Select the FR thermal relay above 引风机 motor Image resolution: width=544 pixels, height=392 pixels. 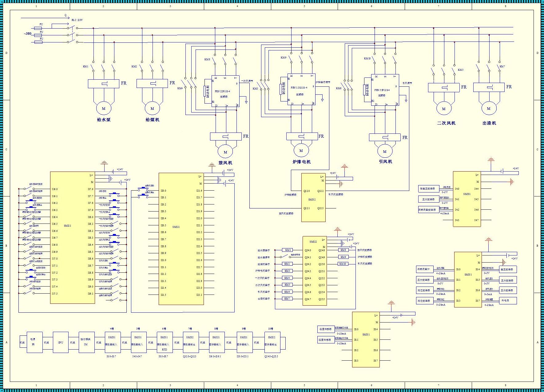click(385, 137)
